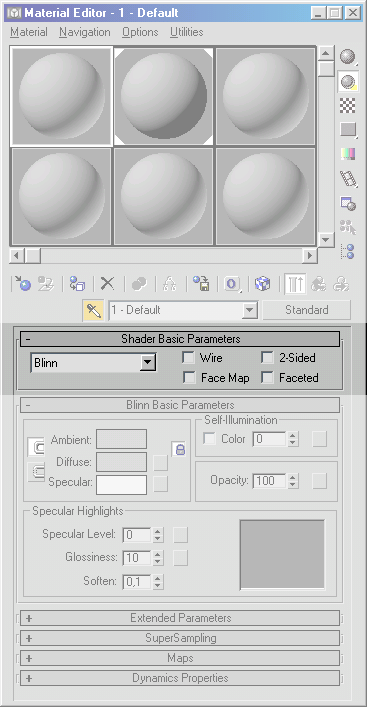This screenshot has width=367, height=707.
Task: Expand the Maps rollout
Action: click(180, 658)
